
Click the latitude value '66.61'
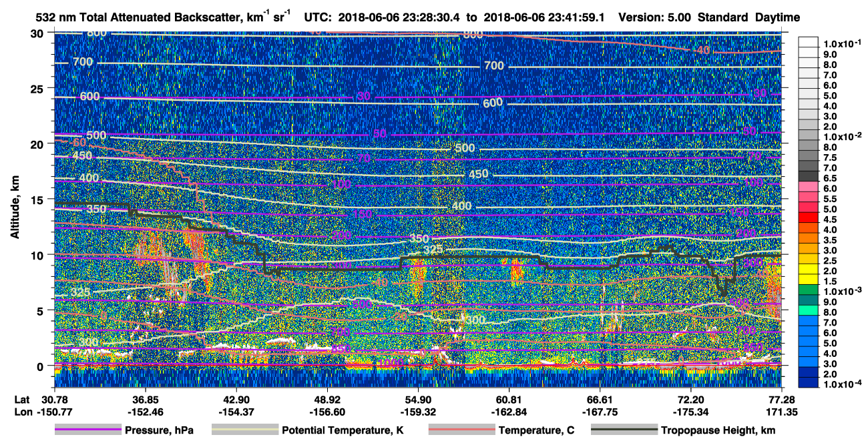click(x=600, y=399)
